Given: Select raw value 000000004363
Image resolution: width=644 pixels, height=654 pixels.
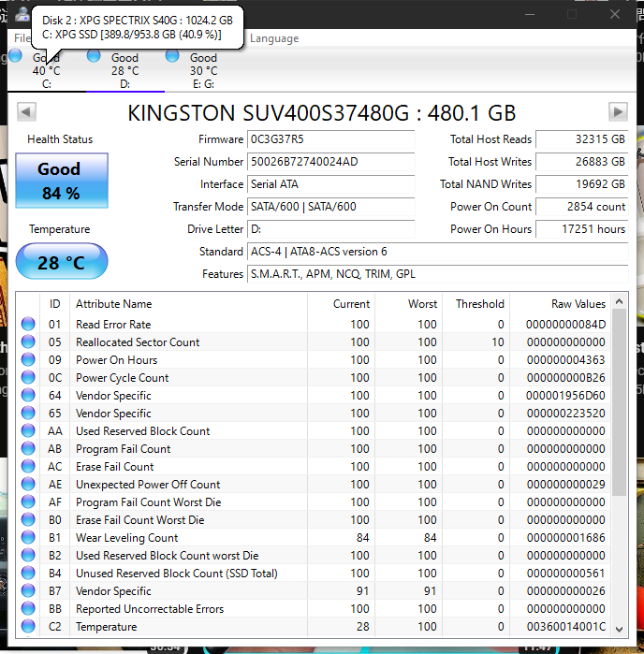Looking at the screenshot, I should pyautogui.click(x=565, y=360).
